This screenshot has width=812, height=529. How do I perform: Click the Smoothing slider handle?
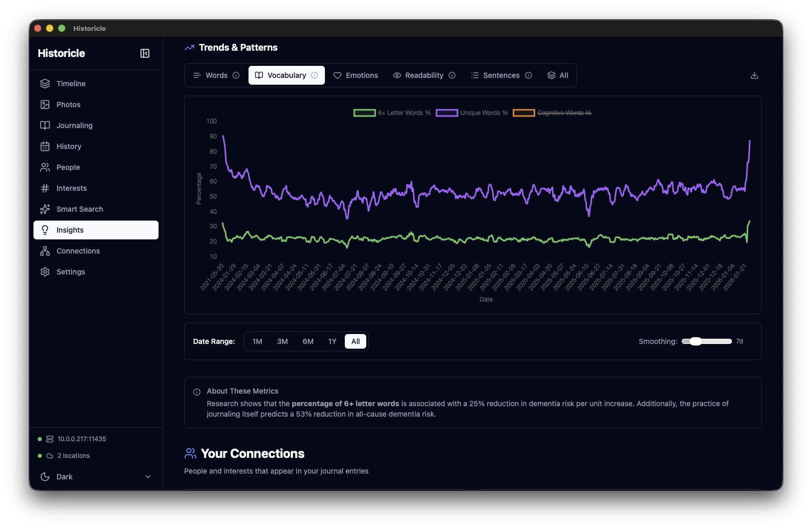tap(695, 341)
